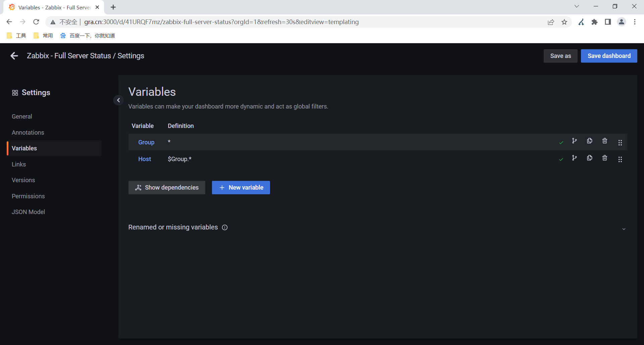Click Save as button
This screenshot has width=644, height=345.
(560, 56)
